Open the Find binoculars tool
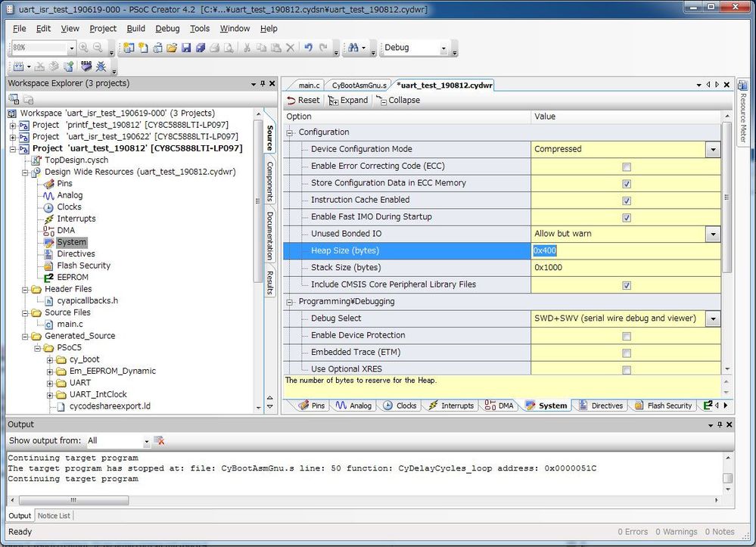This screenshot has width=756, height=547. pos(353,48)
